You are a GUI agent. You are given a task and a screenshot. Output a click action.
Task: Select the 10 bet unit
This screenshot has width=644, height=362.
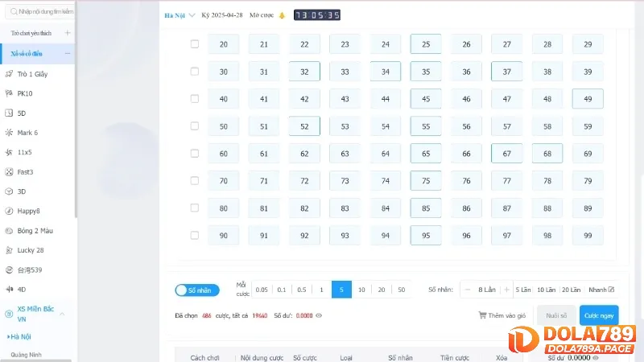coord(361,290)
